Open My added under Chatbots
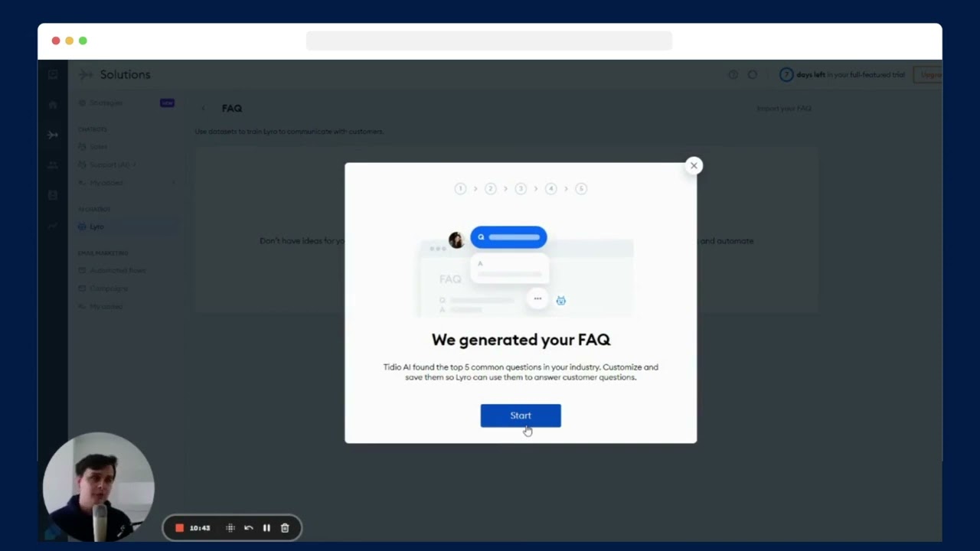 pyautogui.click(x=106, y=183)
